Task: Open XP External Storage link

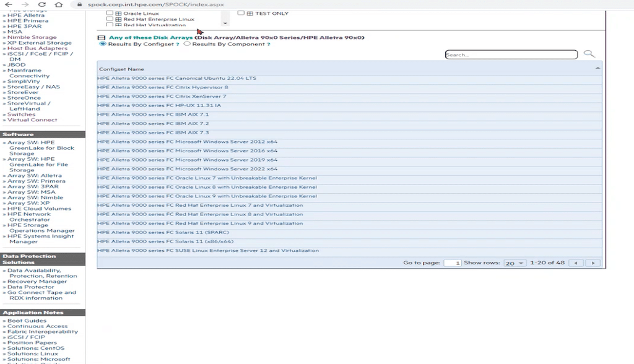Action: click(39, 43)
